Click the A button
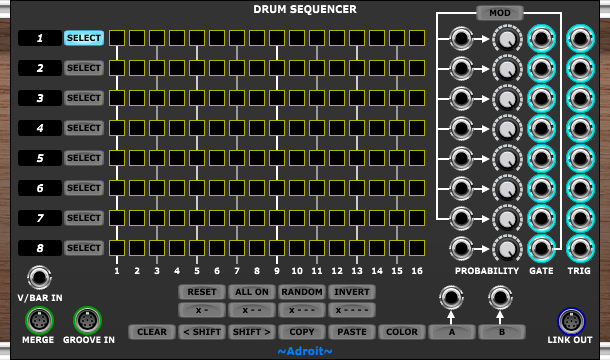Image resolution: width=610 pixels, height=360 pixels. pyautogui.click(x=452, y=332)
